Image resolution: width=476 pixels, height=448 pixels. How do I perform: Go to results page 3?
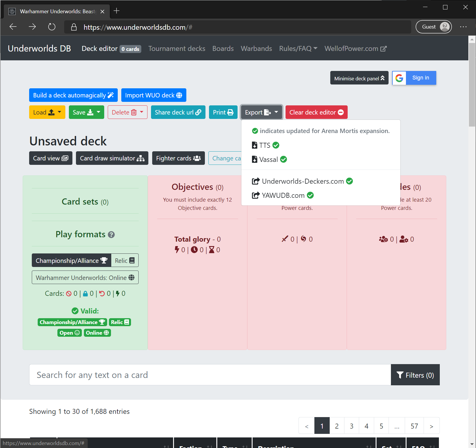(x=351, y=426)
